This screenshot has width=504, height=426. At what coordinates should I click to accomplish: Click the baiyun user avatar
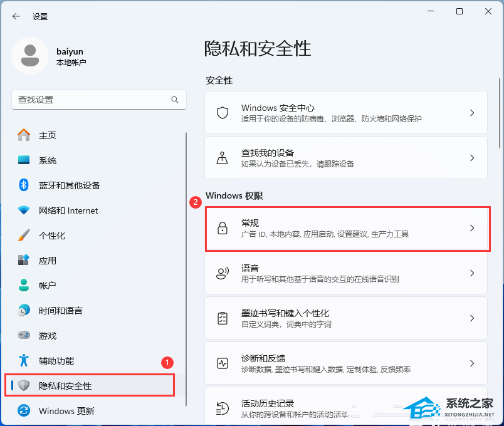(30, 56)
